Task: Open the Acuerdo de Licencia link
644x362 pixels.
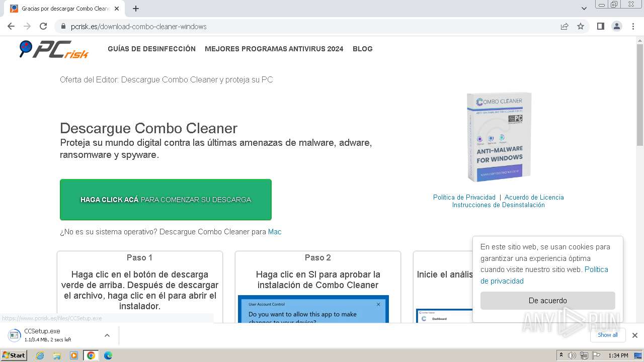Action: point(534,197)
